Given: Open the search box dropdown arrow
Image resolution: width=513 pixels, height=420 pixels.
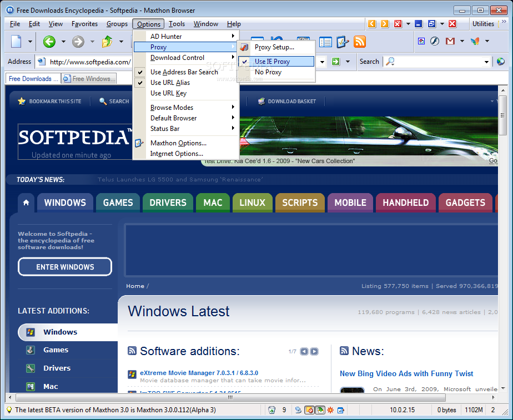Looking at the screenshot, I should click(x=486, y=62).
